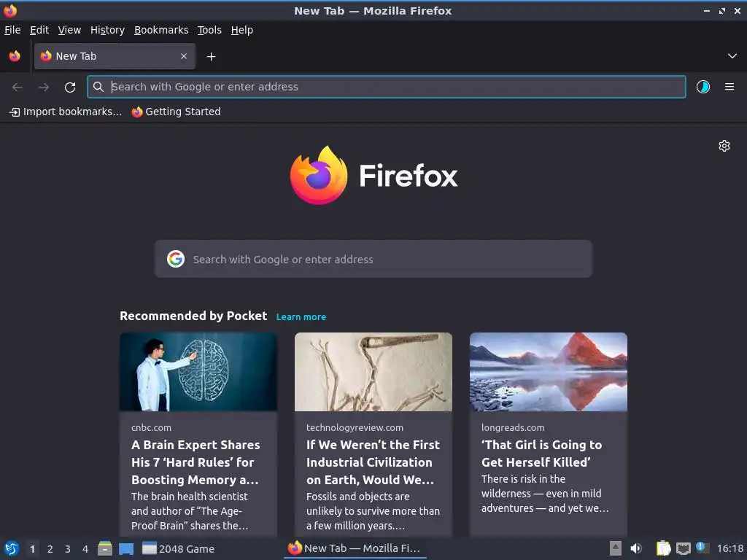This screenshot has height=560, width=747.
Task: Open new tab personalize gear icon
Action: tap(724, 146)
